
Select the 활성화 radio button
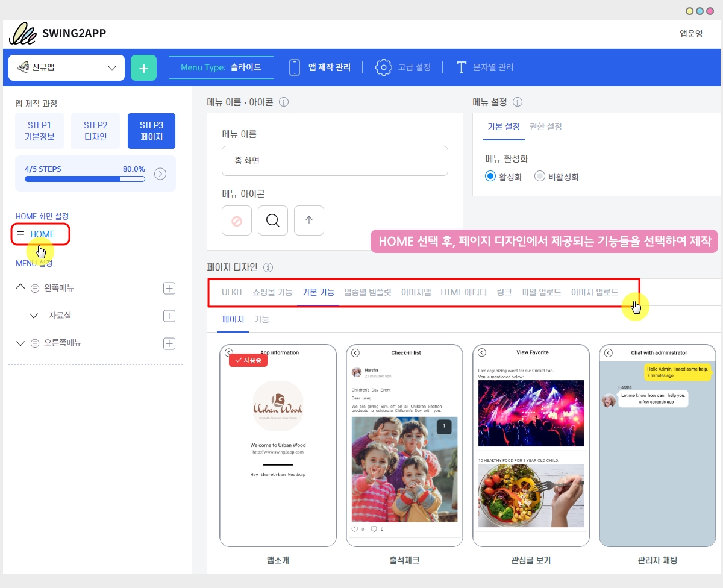point(490,177)
